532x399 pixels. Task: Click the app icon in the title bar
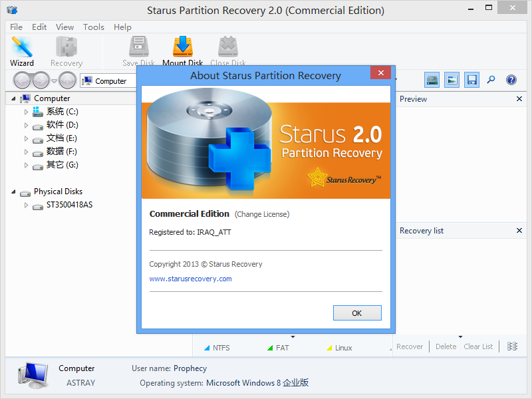12,10
